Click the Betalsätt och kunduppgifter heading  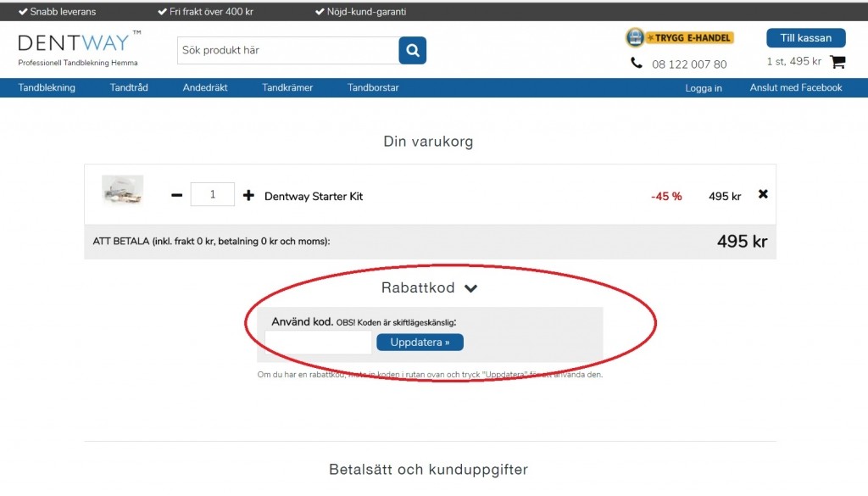point(428,470)
